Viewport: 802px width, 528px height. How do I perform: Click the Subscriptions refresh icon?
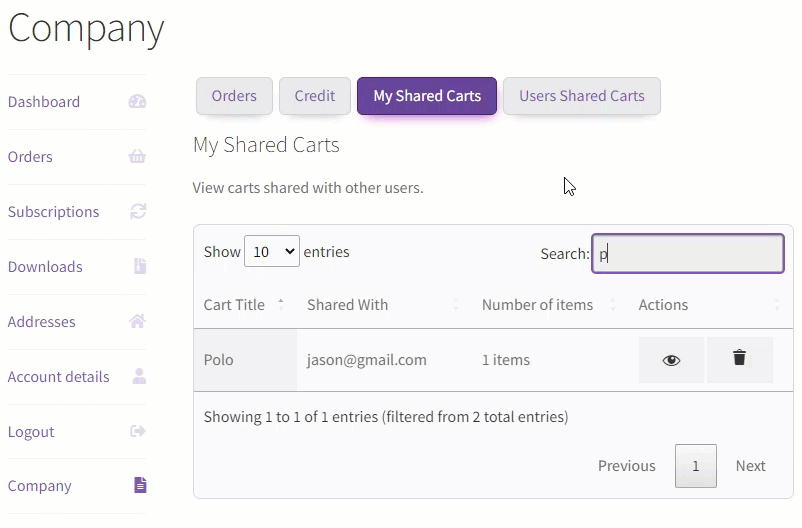pos(138,211)
